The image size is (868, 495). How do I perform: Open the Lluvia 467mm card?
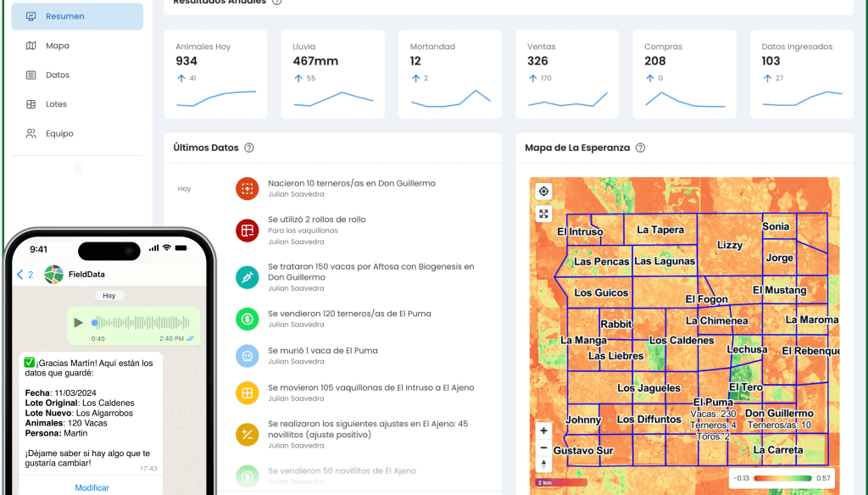(x=332, y=75)
